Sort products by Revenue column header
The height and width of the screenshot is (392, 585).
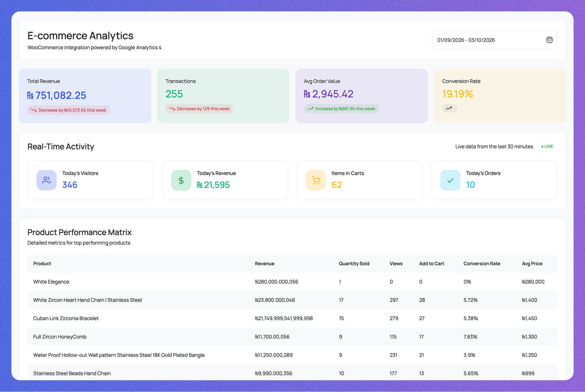[x=264, y=264]
